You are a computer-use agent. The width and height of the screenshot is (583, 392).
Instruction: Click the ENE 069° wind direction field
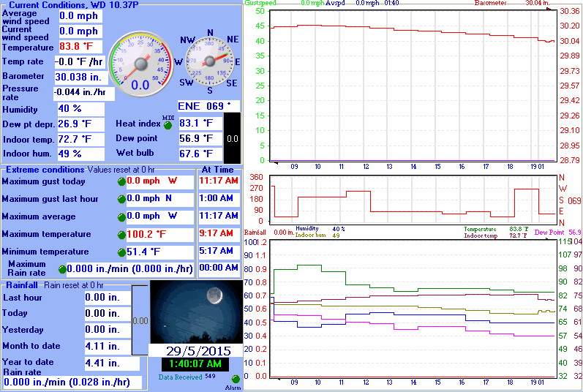[x=208, y=107]
